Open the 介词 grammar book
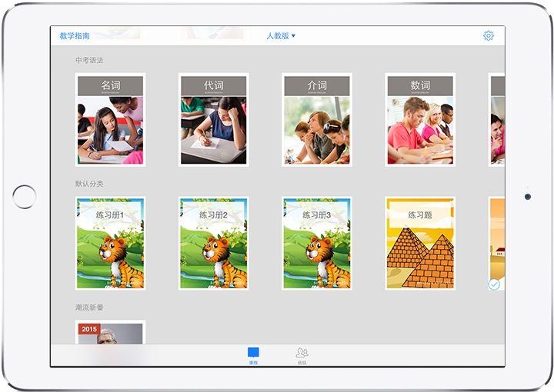This screenshot has width=554, height=392. 317,120
